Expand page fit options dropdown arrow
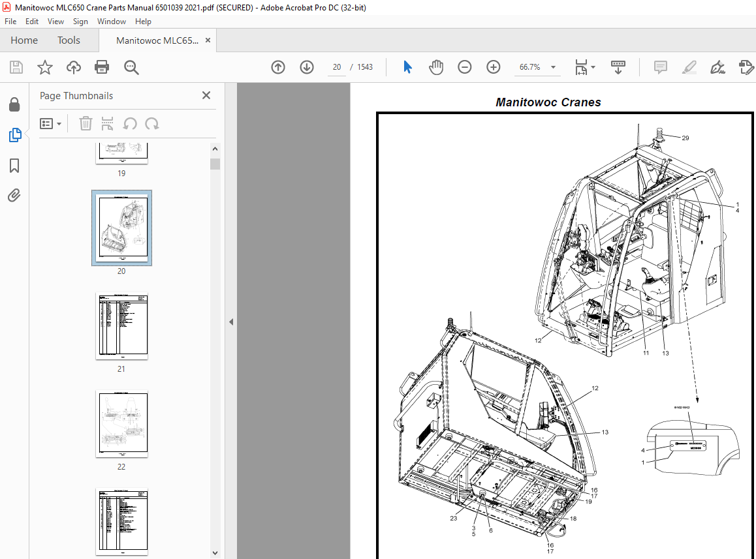Viewport: 756px width, 559px height. (593, 67)
